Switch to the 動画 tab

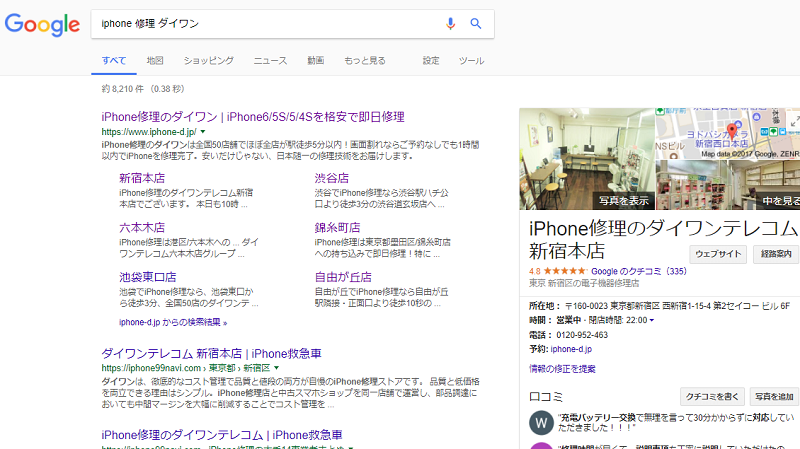tap(315, 61)
